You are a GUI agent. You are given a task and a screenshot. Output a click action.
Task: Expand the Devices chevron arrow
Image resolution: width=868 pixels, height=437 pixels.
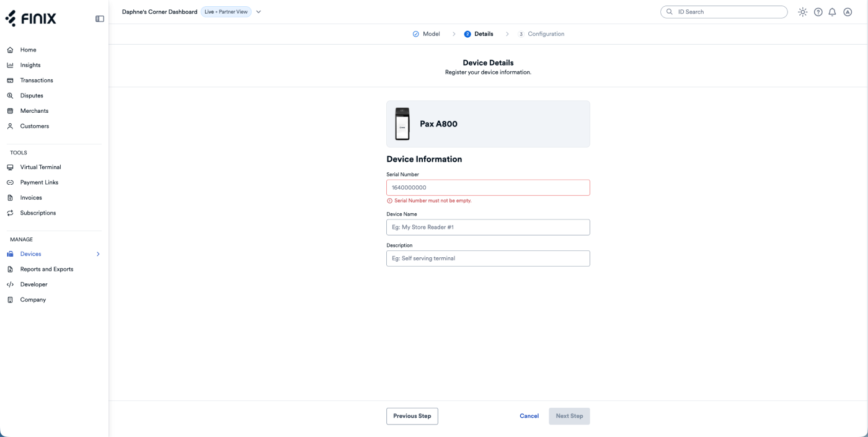97,254
